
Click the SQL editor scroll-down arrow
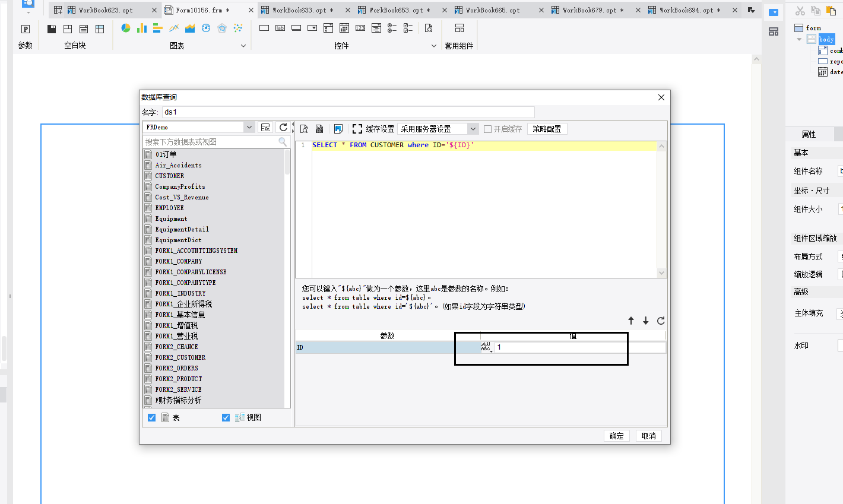pyautogui.click(x=662, y=273)
